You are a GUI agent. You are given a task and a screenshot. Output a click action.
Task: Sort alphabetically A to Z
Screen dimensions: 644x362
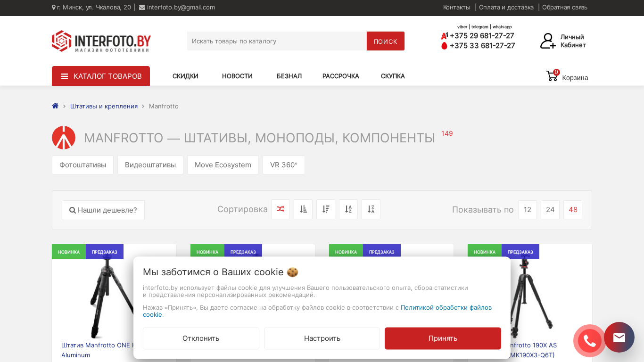click(x=348, y=209)
